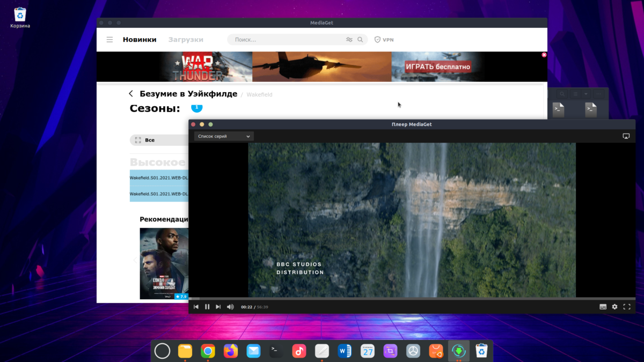The width and height of the screenshot is (644, 362).
Task: Open player settings gear
Action: pyautogui.click(x=615, y=307)
